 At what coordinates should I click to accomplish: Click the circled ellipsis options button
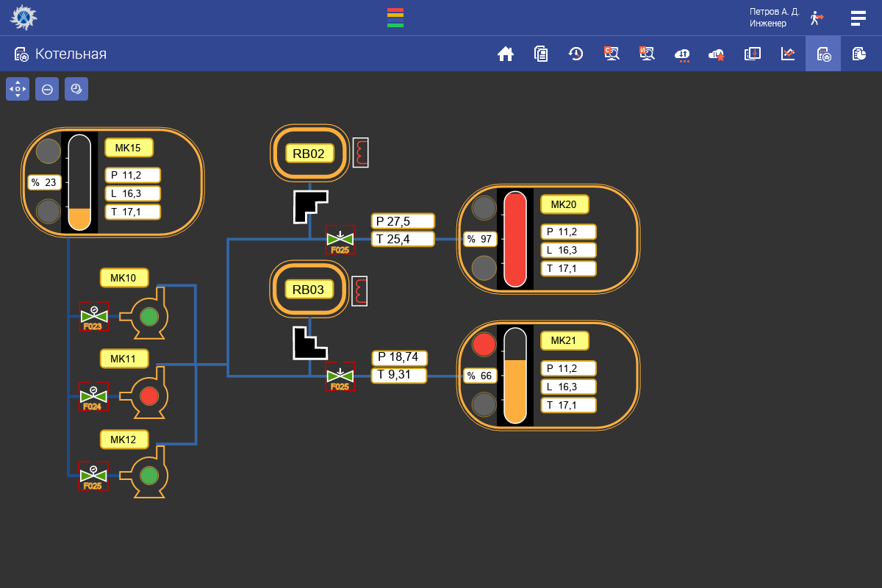click(x=47, y=89)
